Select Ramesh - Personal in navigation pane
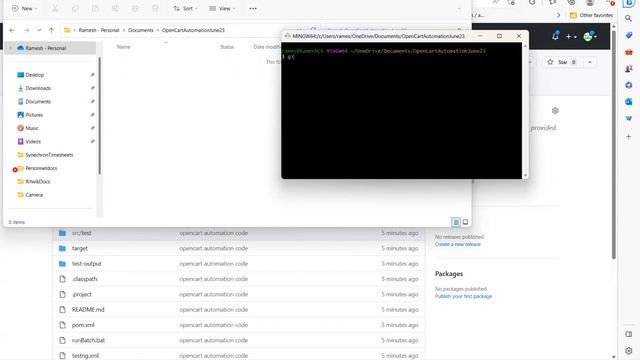 click(45, 48)
